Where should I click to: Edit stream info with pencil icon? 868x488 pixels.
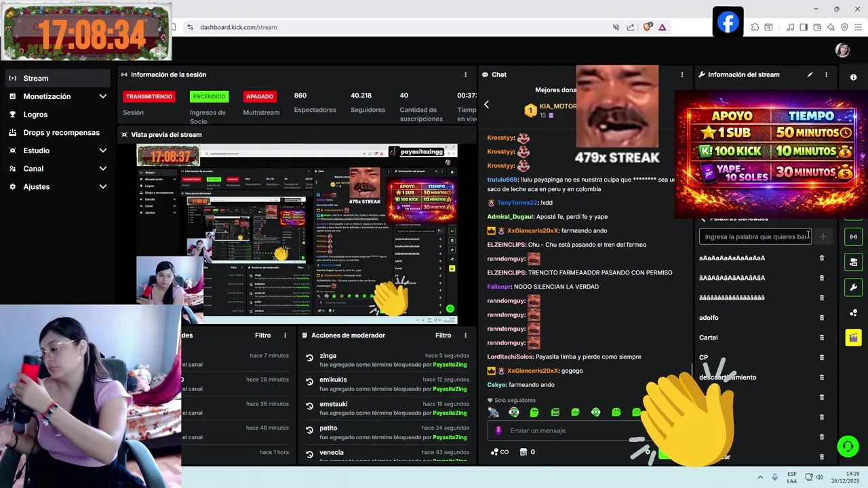click(x=810, y=75)
